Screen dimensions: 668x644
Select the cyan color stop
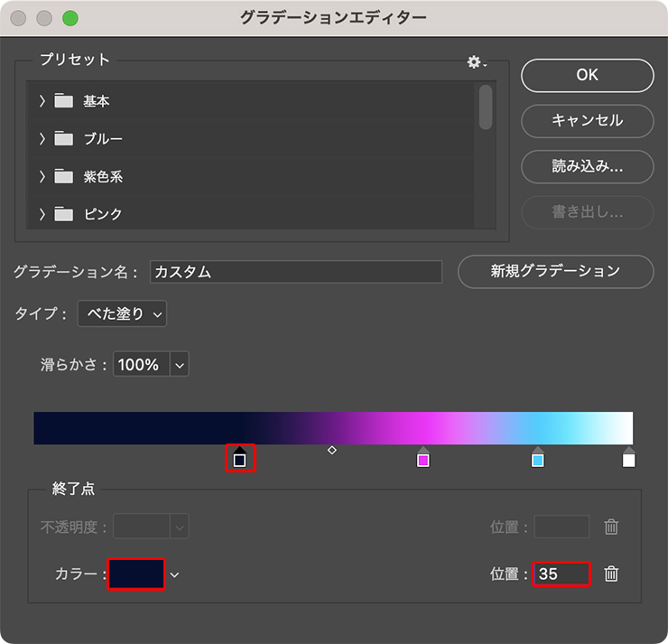(538, 457)
